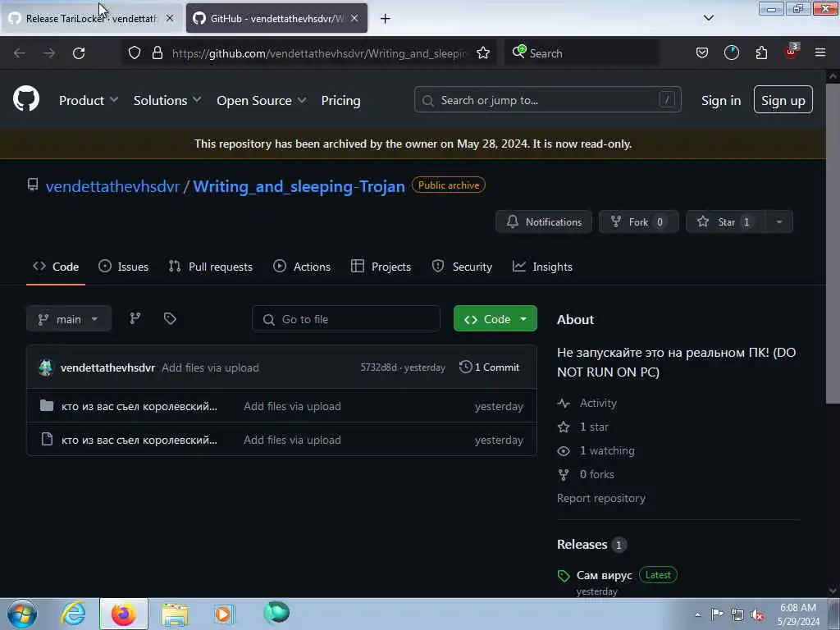Click the release tag icon beside Сам вирус
The height and width of the screenshot is (630, 840).
[564, 576]
